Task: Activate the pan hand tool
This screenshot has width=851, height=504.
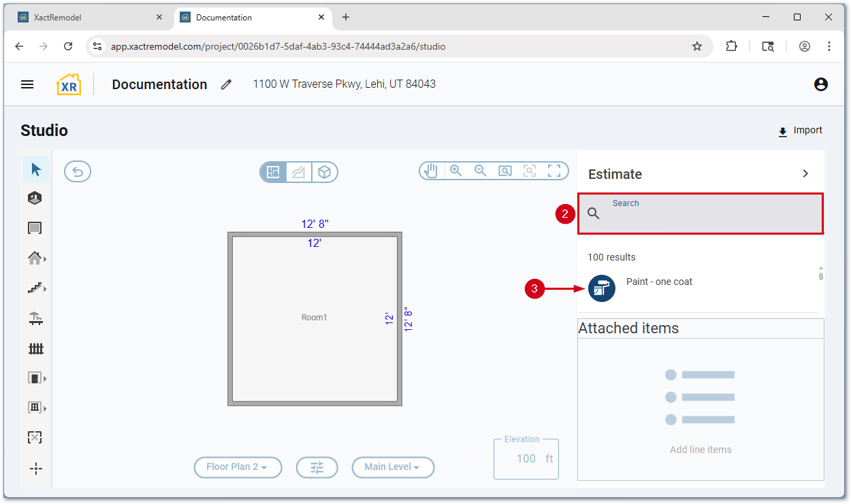Action: coord(430,171)
